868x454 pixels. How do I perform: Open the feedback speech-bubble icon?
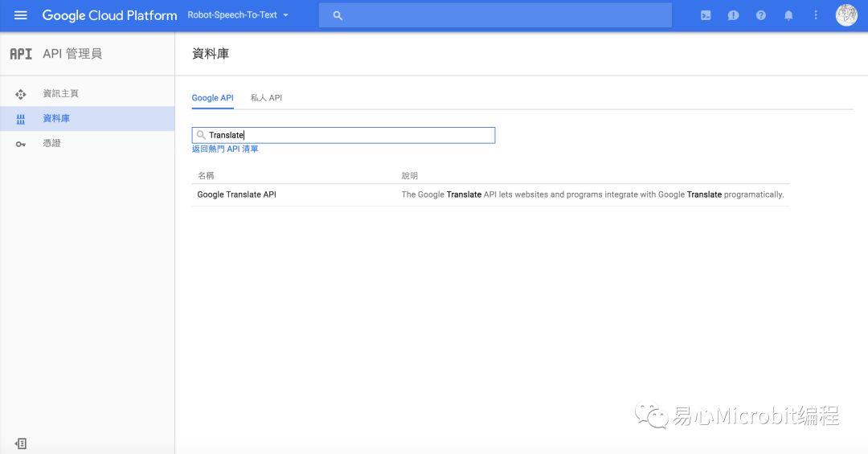pos(733,15)
